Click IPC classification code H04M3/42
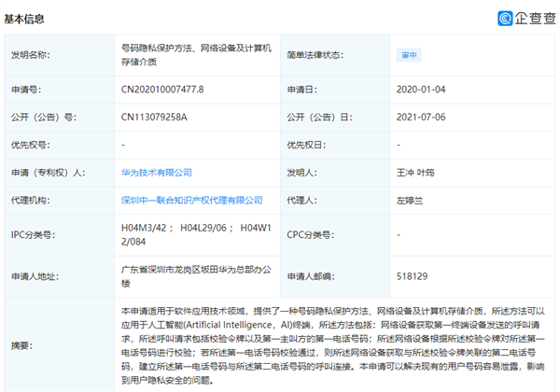 tap(146, 228)
